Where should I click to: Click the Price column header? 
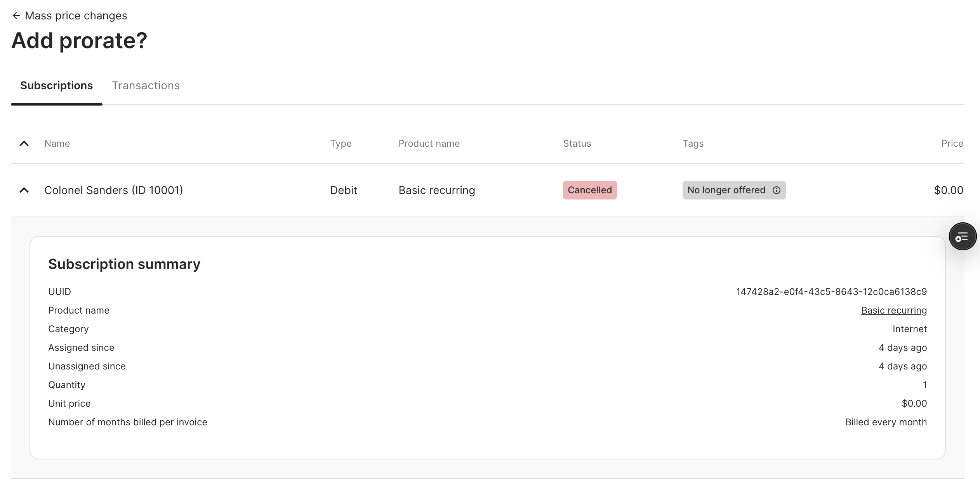click(952, 144)
